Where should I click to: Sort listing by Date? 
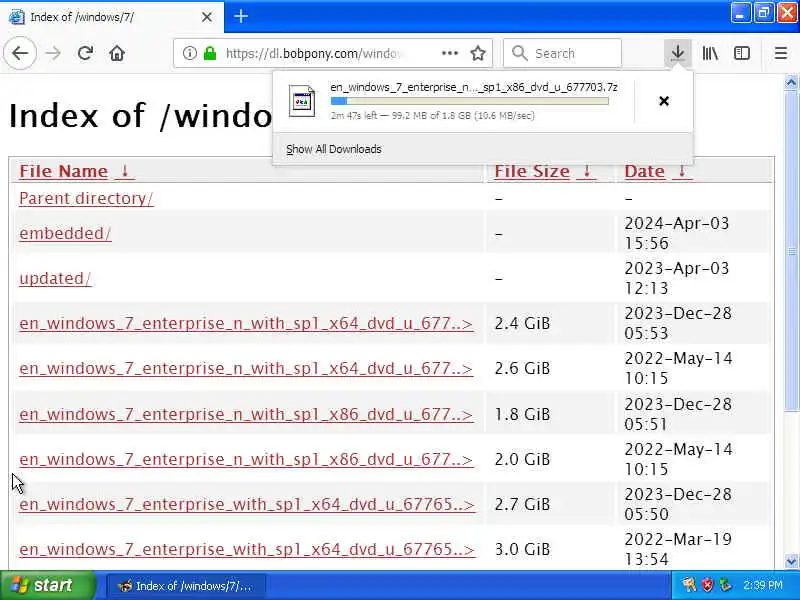point(657,171)
